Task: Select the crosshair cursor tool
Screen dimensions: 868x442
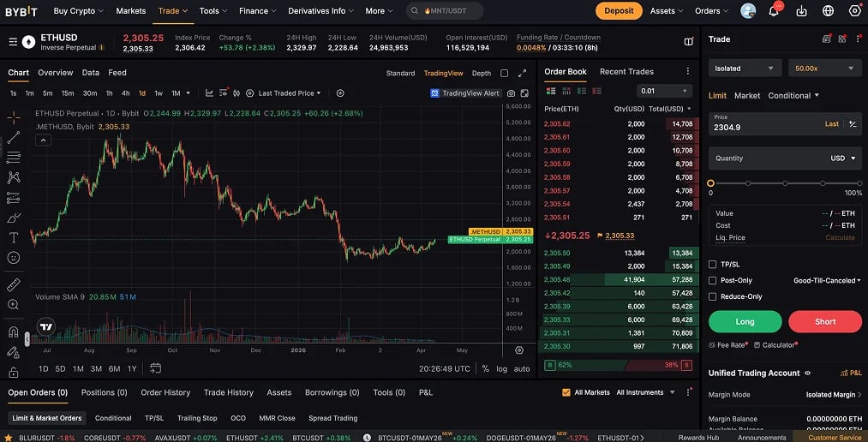Action: [14, 117]
